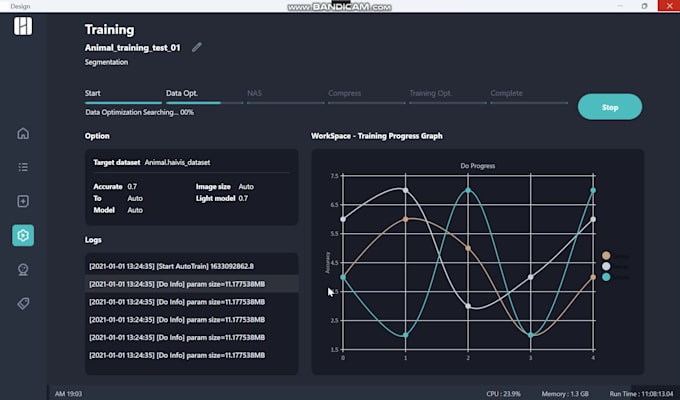680x400 pixels.
Task: Click the Compress progress step
Action: pos(344,93)
